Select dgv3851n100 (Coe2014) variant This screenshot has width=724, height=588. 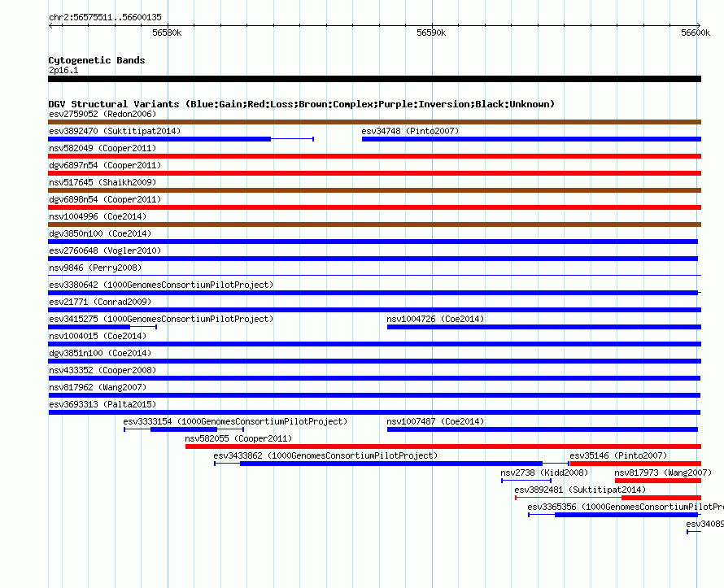pos(374,361)
